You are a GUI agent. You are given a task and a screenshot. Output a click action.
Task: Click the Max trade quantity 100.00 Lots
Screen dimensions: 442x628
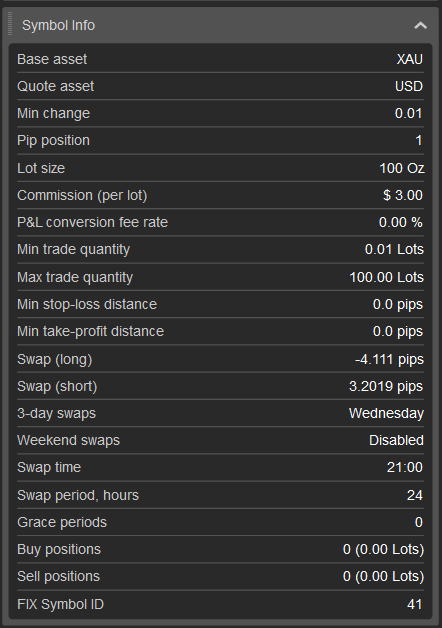pos(386,277)
